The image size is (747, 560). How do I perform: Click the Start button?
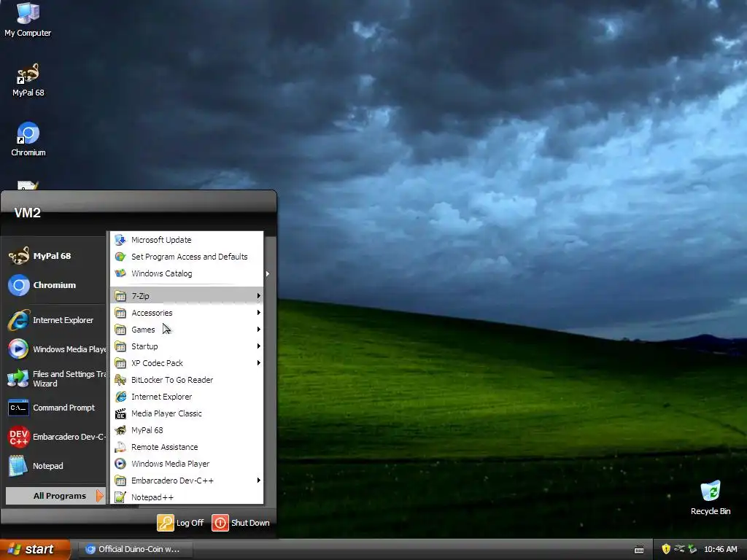click(35, 550)
